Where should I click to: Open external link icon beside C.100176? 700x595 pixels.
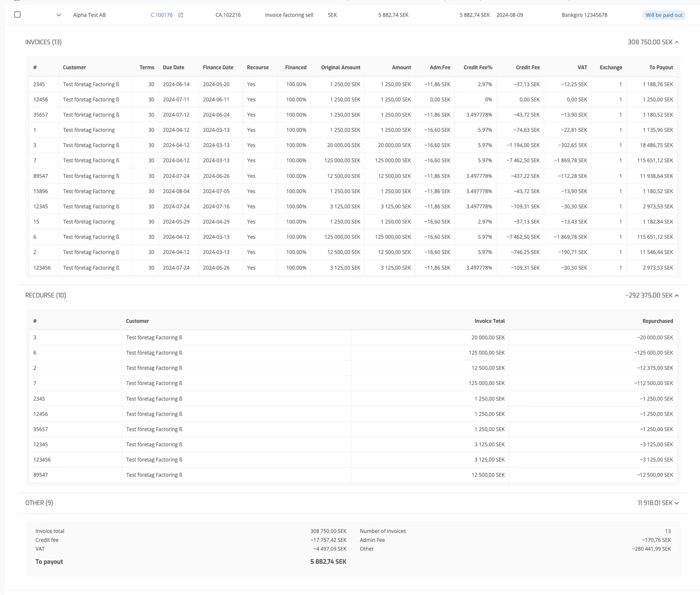click(x=181, y=15)
